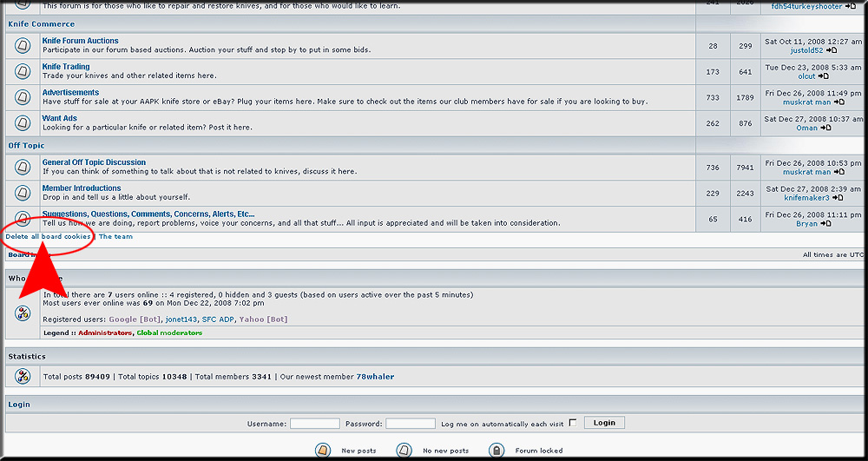Viewport: 868px width, 461px height.
Task: Click latest-post arrow icon next to knifemaker3
Action: (838, 198)
